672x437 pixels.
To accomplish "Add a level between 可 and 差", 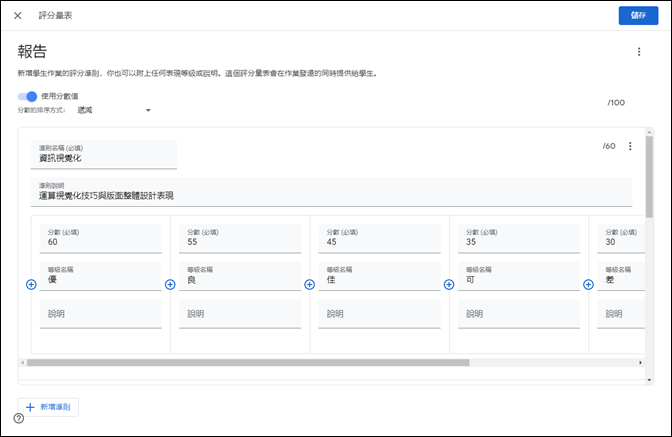I will [588, 284].
